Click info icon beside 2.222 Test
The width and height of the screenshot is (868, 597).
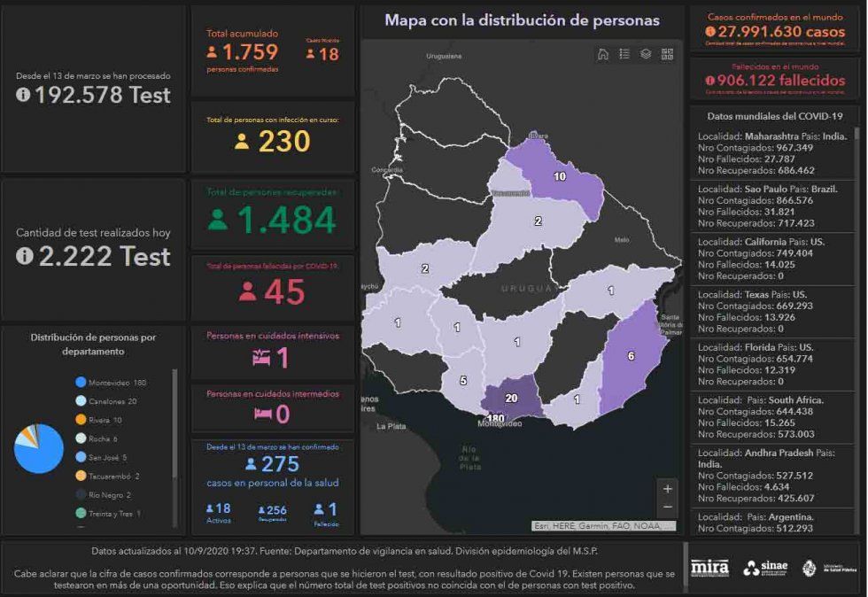point(25,256)
